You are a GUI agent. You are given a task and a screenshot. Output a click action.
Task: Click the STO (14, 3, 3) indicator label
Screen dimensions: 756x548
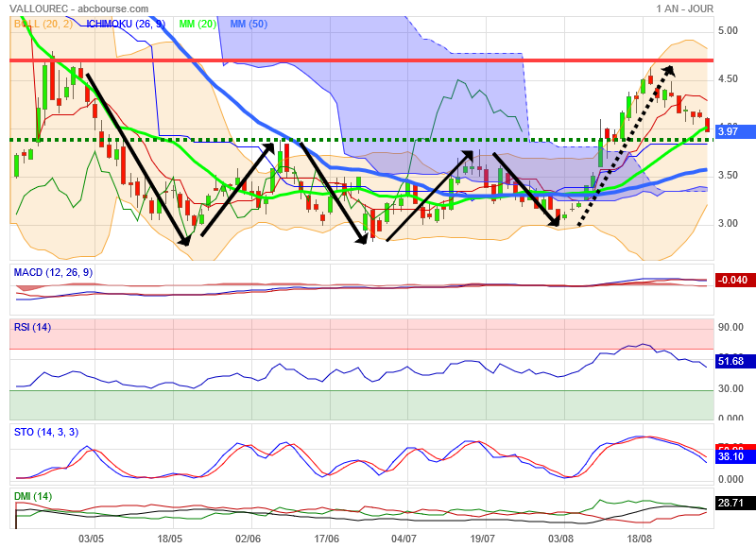[46, 433]
